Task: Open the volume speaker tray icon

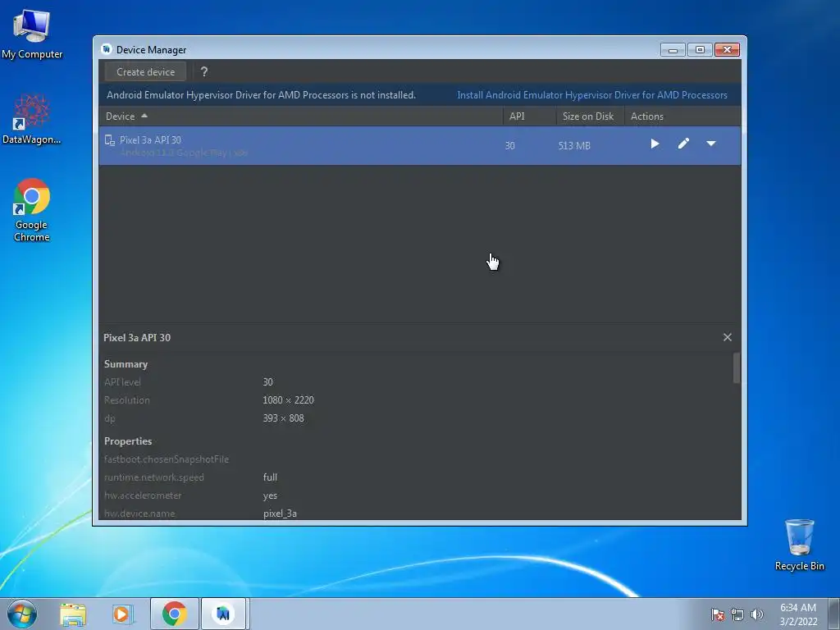Action: click(x=757, y=614)
